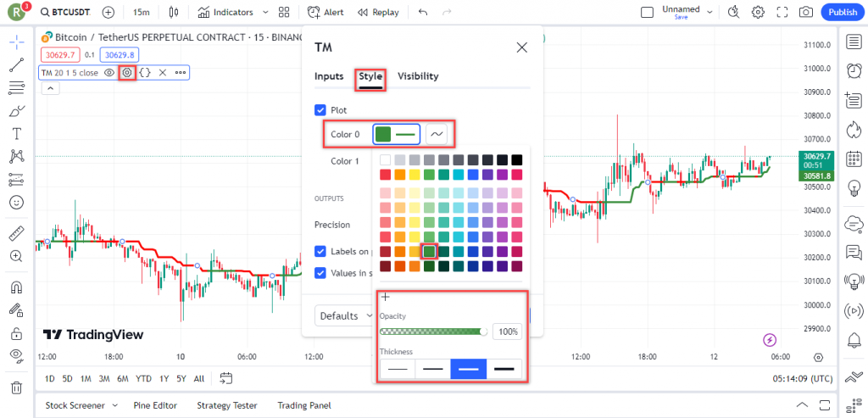Image resolution: width=868 pixels, height=418 pixels.
Task: Open the Alert button
Action: tap(325, 12)
